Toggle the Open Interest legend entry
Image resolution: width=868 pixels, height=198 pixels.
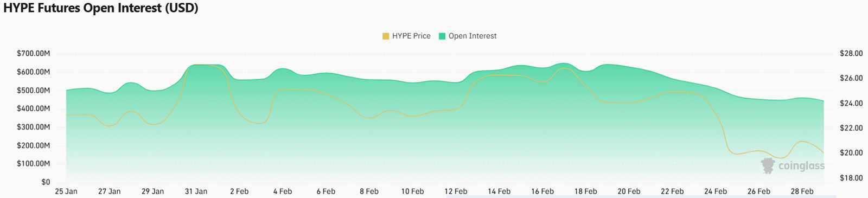click(468, 36)
